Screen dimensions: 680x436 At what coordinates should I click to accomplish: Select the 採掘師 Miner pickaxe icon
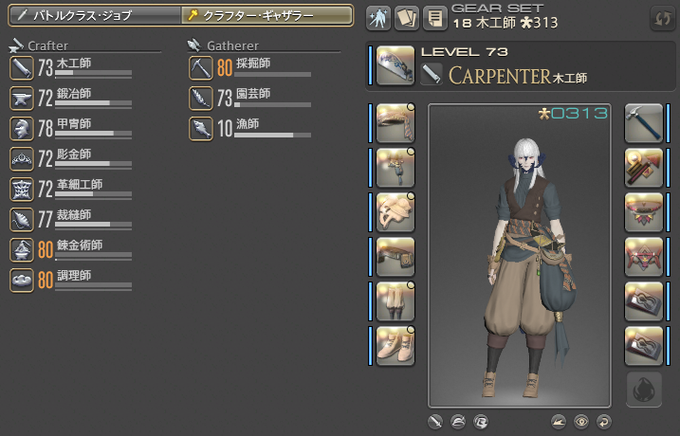click(201, 68)
